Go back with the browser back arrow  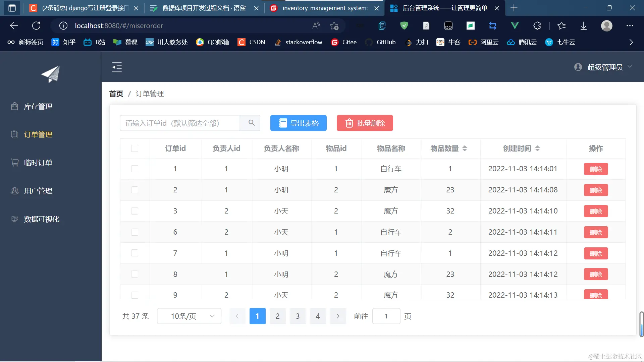(14, 26)
